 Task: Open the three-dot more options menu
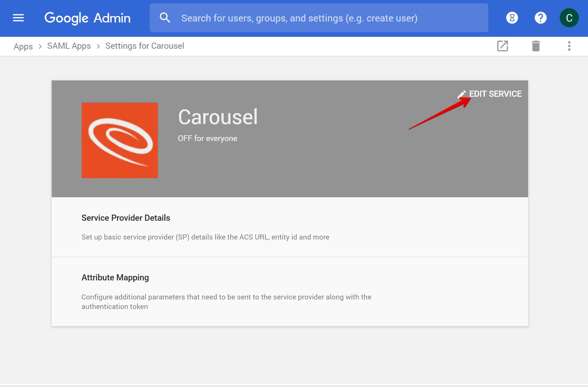click(569, 46)
